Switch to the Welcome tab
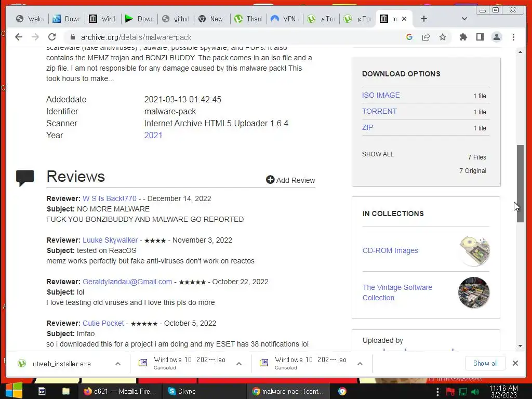 (30, 19)
